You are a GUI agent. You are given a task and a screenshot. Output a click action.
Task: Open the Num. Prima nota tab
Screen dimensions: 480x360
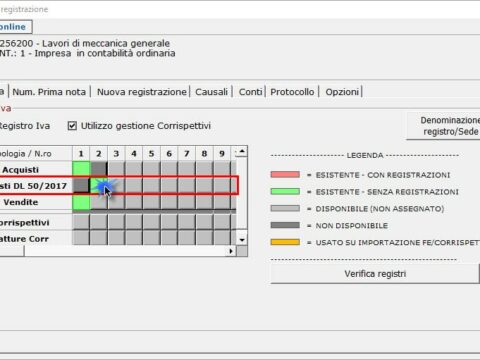tap(49, 92)
